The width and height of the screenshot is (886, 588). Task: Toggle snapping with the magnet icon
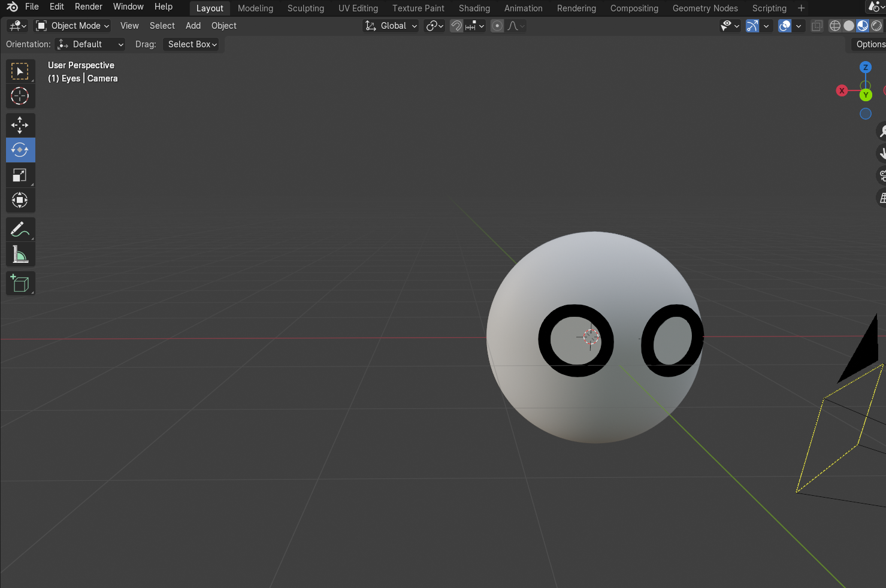click(456, 26)
